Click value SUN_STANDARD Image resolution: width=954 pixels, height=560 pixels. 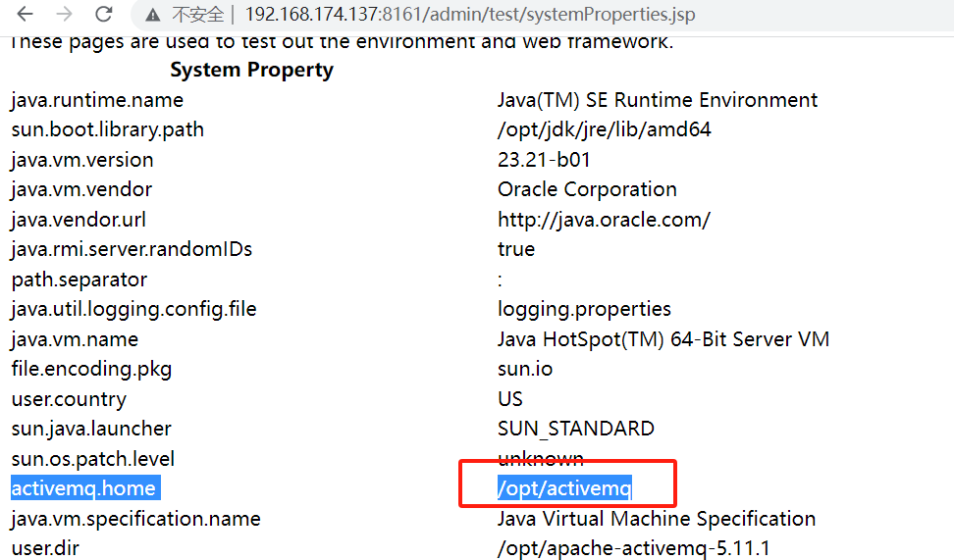575,429
